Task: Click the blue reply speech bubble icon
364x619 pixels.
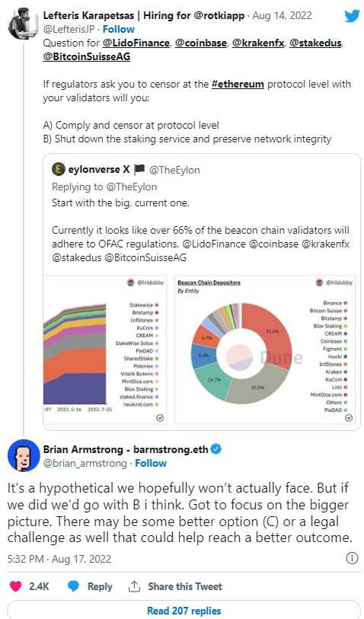Action: [74, 586]
